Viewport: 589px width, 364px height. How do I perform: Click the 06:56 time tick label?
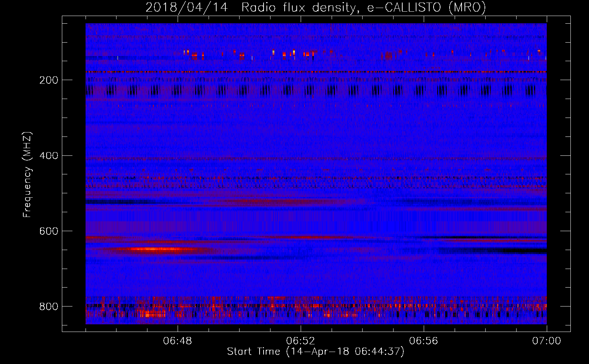click(424, 341)
